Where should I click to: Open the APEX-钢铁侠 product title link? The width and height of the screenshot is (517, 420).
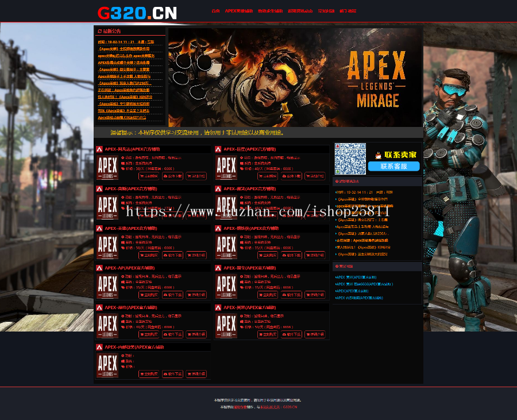[251, 229]
